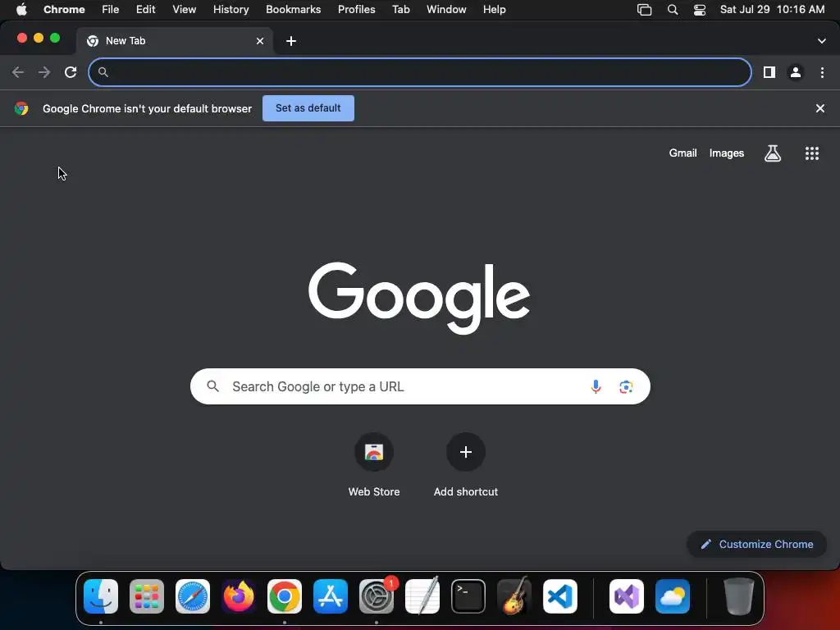Open the Trash in the Dock
Screen dimensions: 840x630
pyautogui.click(x=739, y=596)
